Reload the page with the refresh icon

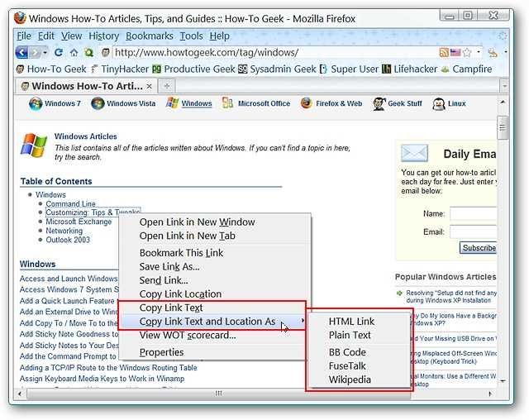tap(59, 52)
